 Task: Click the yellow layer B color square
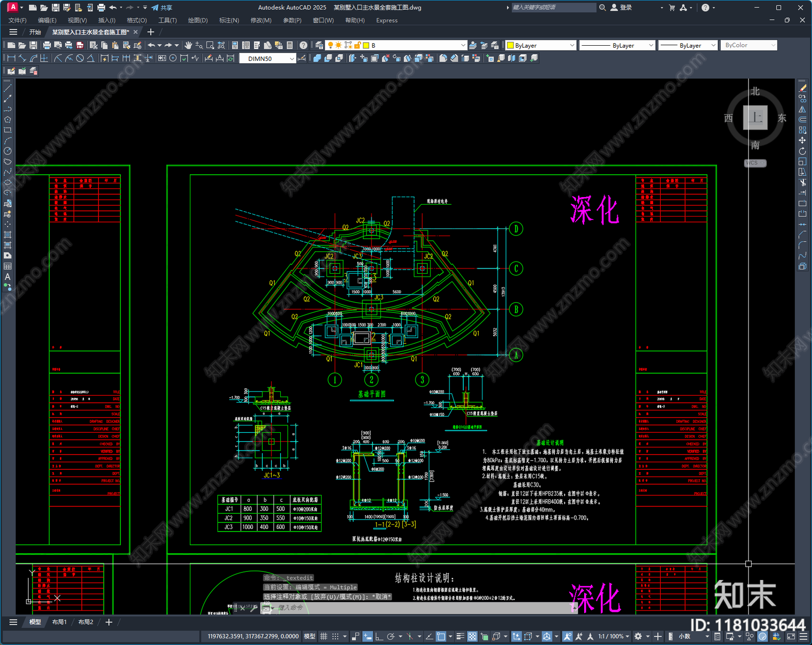(x=366, y=45)
